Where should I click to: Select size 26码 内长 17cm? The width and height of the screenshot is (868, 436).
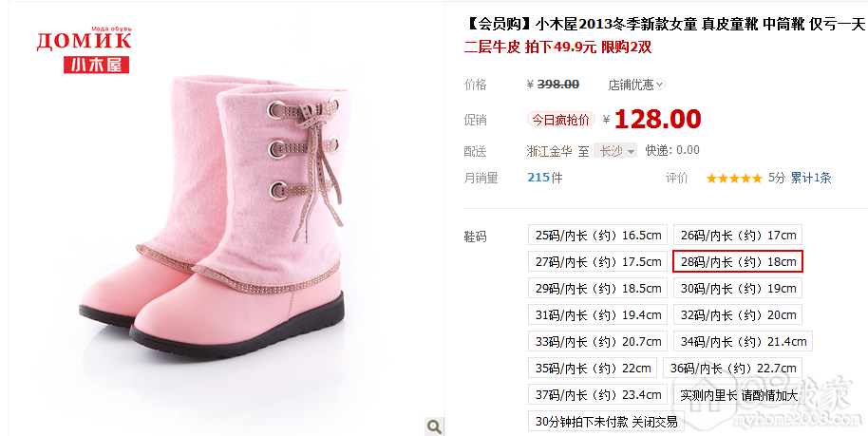coord(738,235)
